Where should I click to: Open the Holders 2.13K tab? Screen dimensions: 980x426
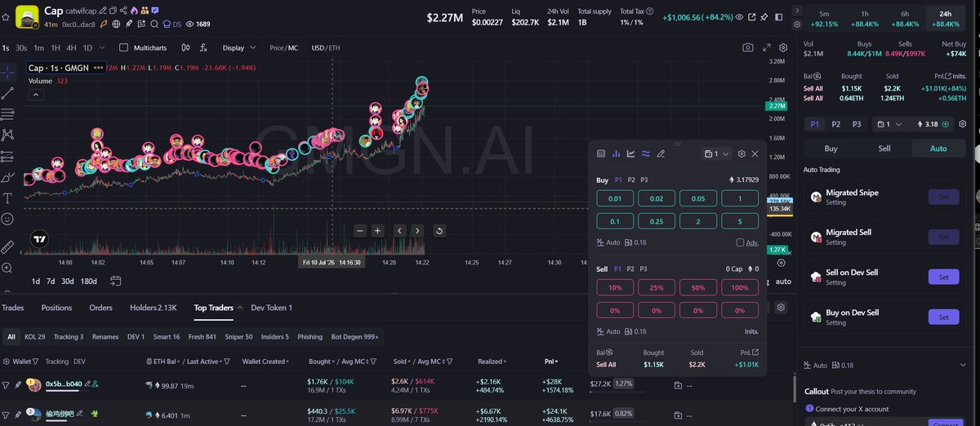coord(153,308)
